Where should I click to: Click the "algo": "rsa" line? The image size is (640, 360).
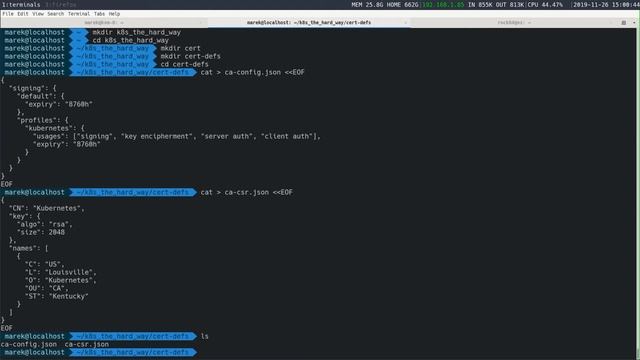click(x=44, y=224)
